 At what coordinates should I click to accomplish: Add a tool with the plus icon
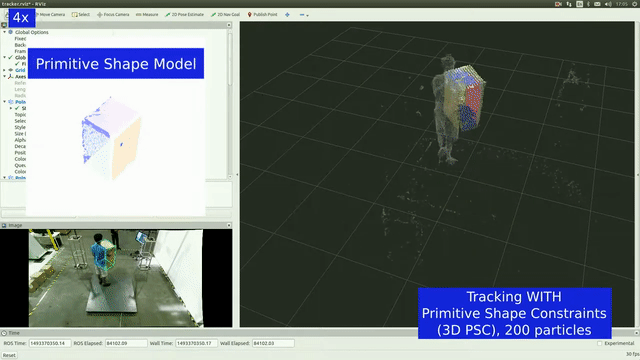287,15
